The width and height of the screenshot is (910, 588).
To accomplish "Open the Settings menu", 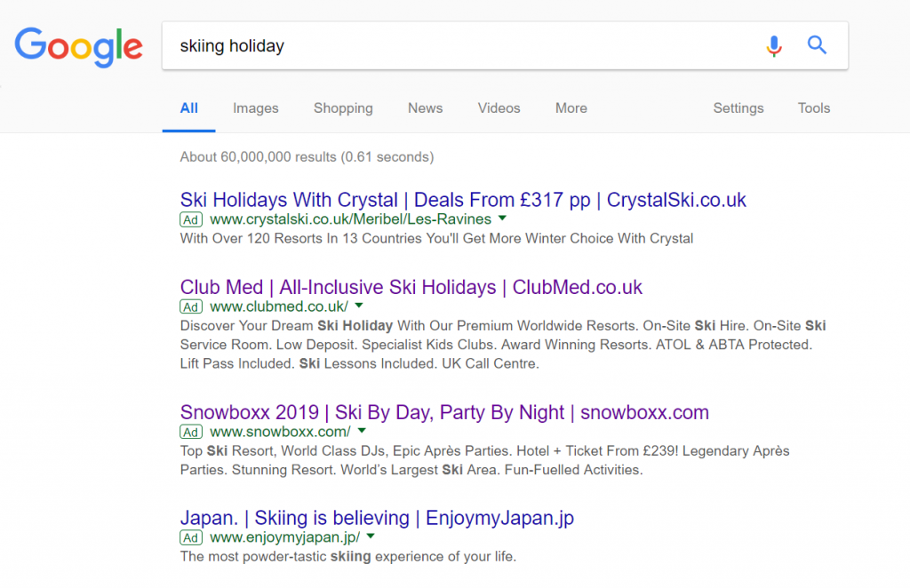I will pyautogui.click(x=738, y=108).
